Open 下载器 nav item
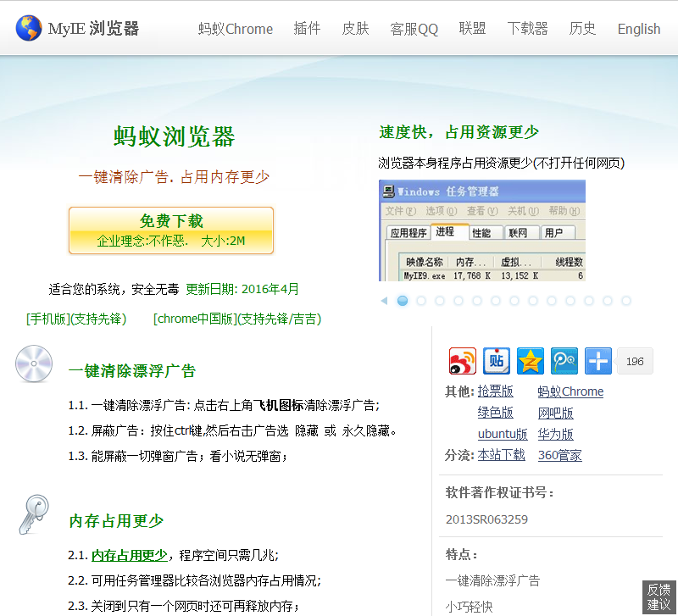678x616 pixels. [527, 29]
